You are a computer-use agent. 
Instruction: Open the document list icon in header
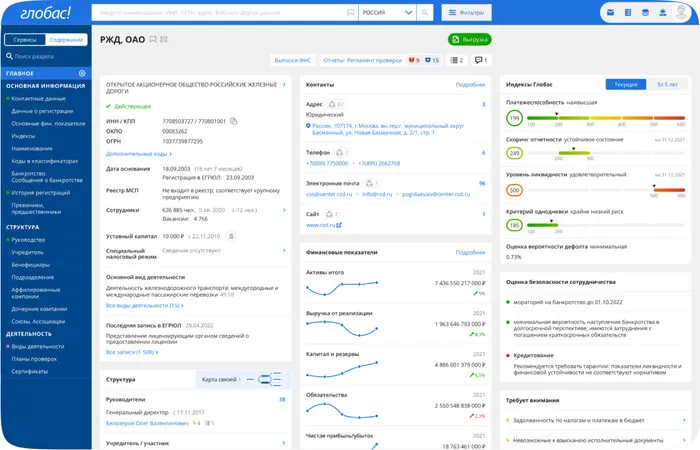click(x=628, y=12)
